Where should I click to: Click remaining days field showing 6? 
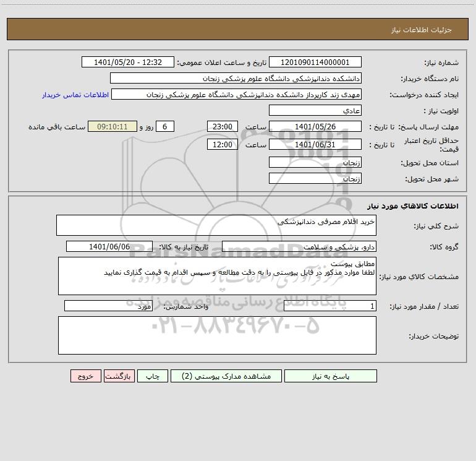click(165, 126)
